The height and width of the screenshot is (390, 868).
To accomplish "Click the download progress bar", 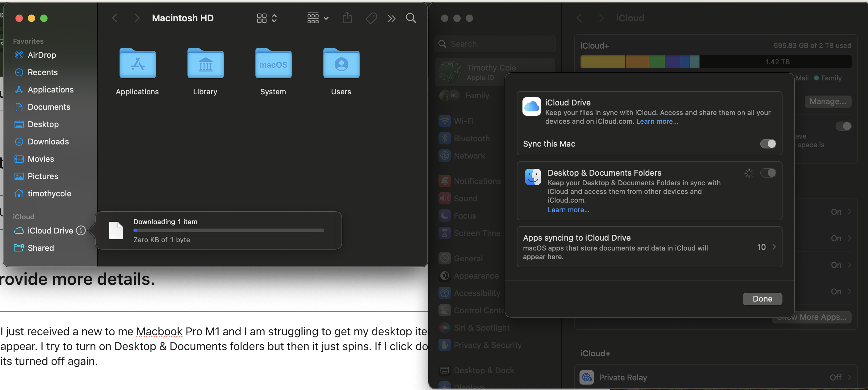I will (x=229, y=230).
